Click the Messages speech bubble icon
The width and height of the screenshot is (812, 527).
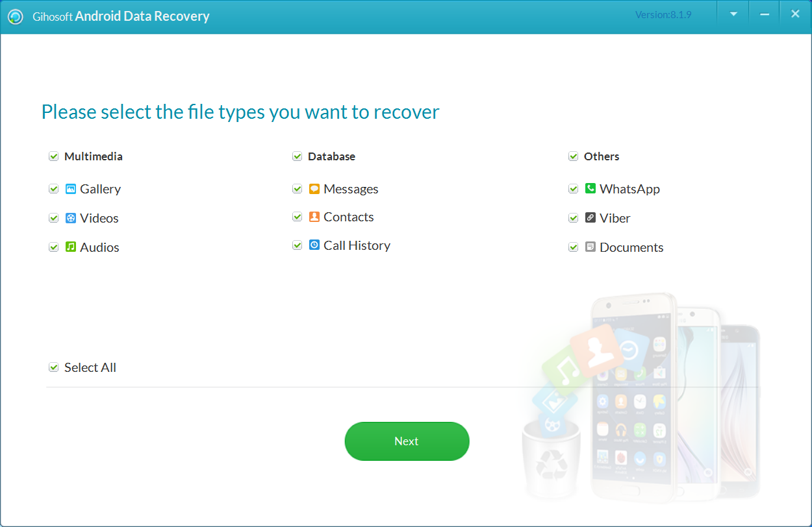(x=314, y=189)
